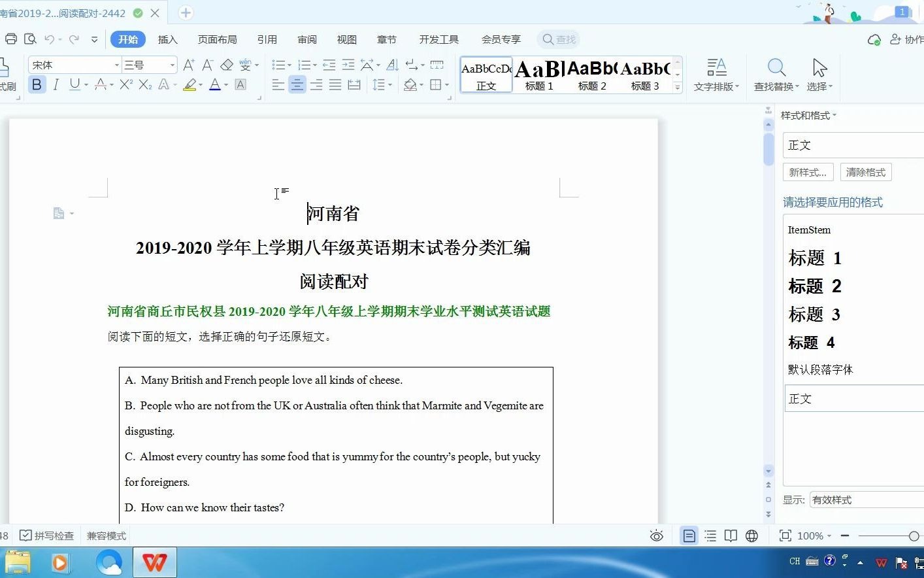Image resolution: width=924 pixels, height=578 pixels.
Task: Open the 显示 有效样式 dropdown
Action: (x=867, y=500)
